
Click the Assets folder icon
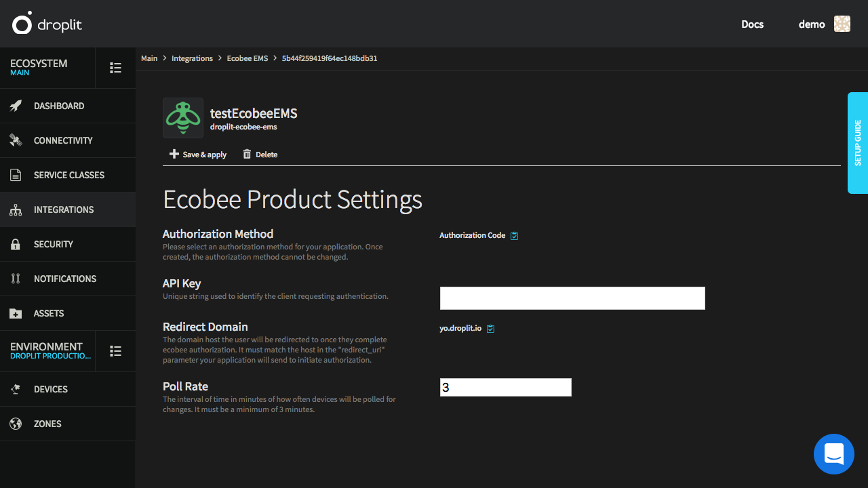tap(16, 313)
